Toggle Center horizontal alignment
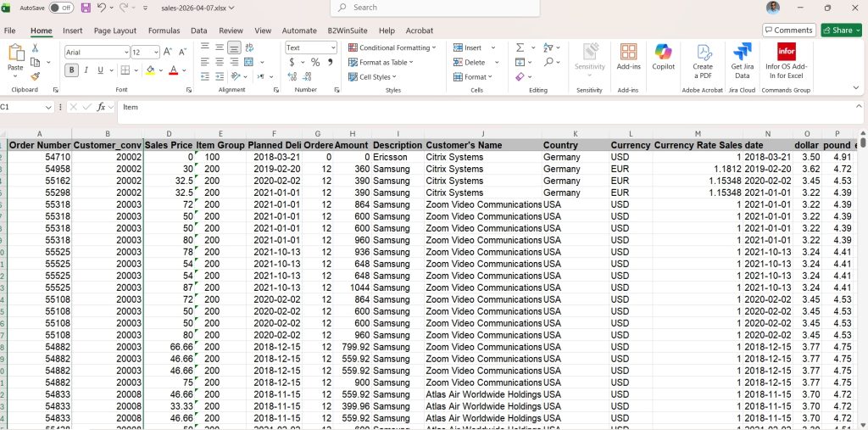Viewport: 868px width, 430px height. [220, 62]
